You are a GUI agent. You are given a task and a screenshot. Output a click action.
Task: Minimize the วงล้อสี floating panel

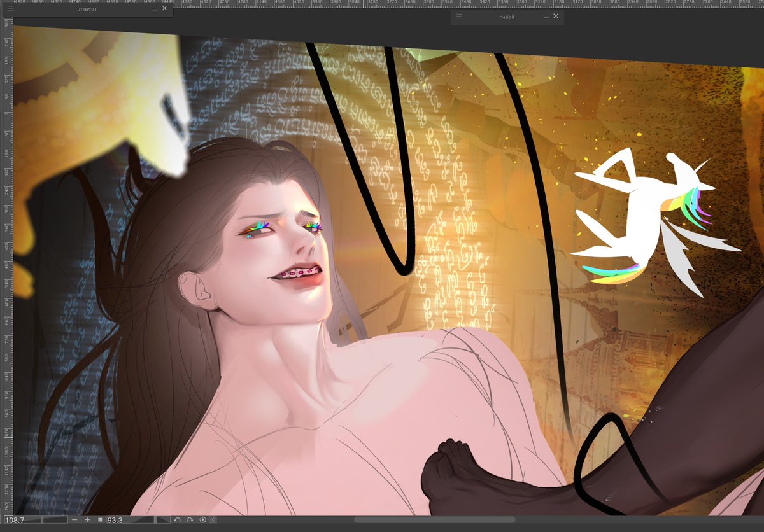tap(546, 17)
